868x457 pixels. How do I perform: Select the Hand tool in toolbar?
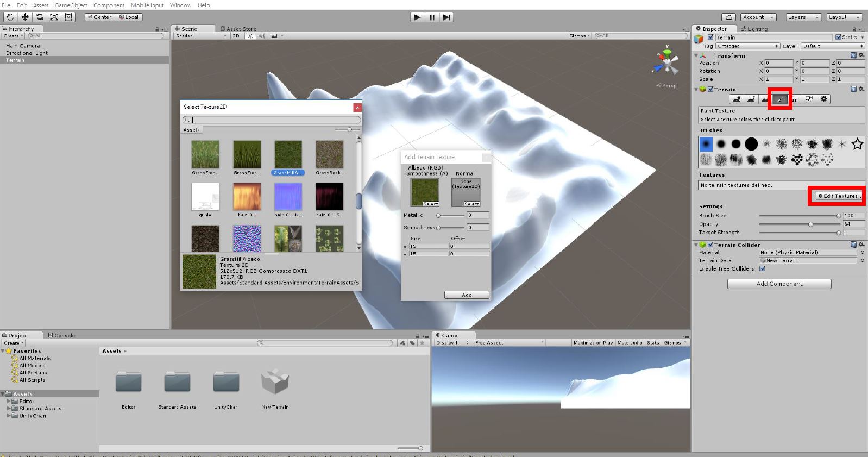(x=10, y=17)
